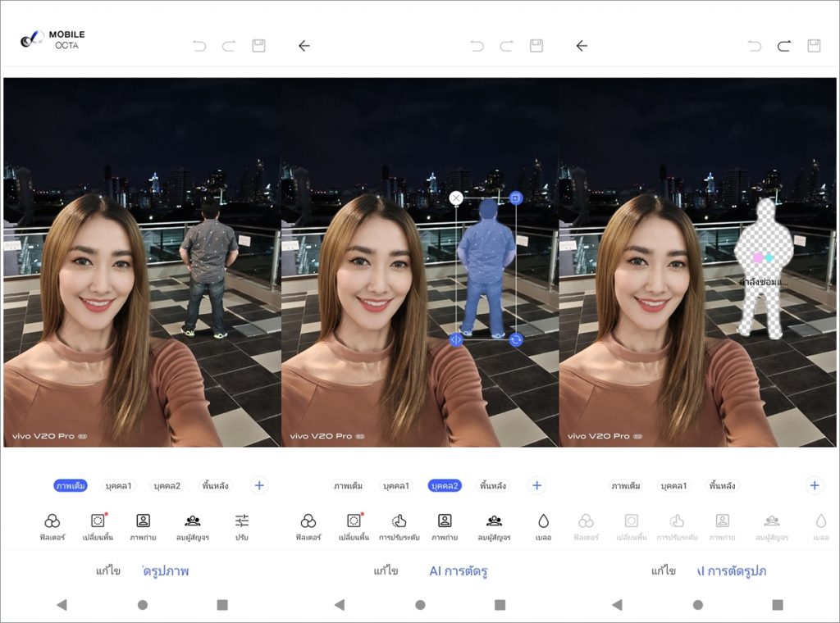This screenshot has height=623, width=840.
Task: Select the ปรับ adjust sliders icon
Action: pyautogui.click(x=242, y=521)
